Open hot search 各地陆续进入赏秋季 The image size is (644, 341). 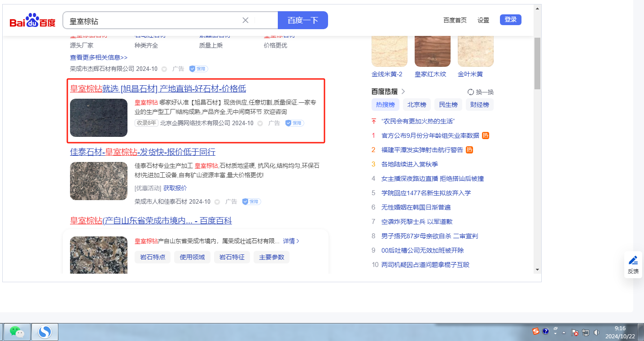coord(410,164)
